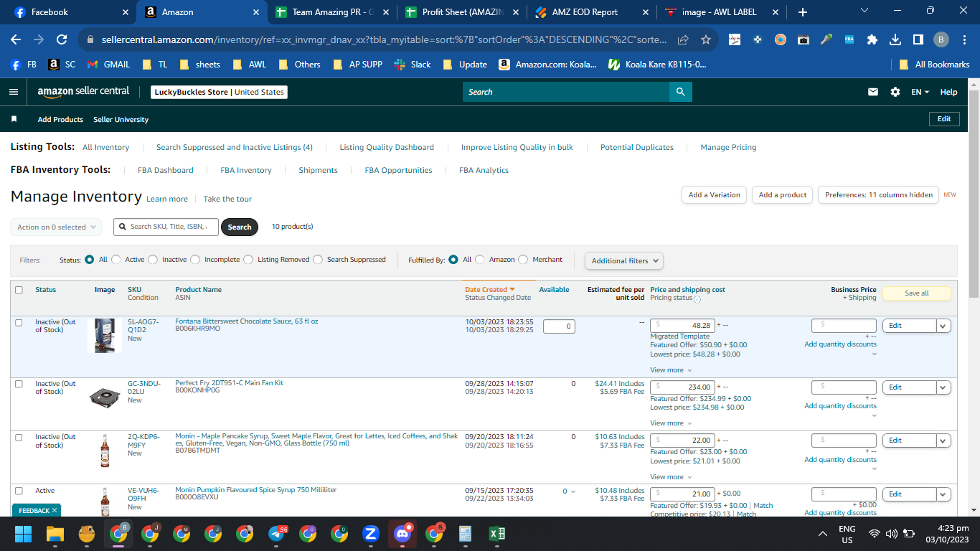
Task: Open the Seller Central settings gear
Action: coord(895,92)
